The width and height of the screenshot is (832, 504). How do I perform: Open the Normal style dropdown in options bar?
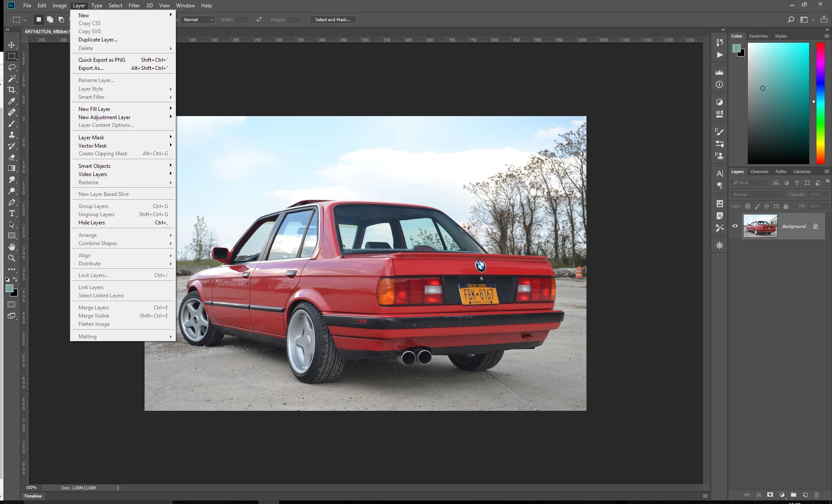pos(198,19)
